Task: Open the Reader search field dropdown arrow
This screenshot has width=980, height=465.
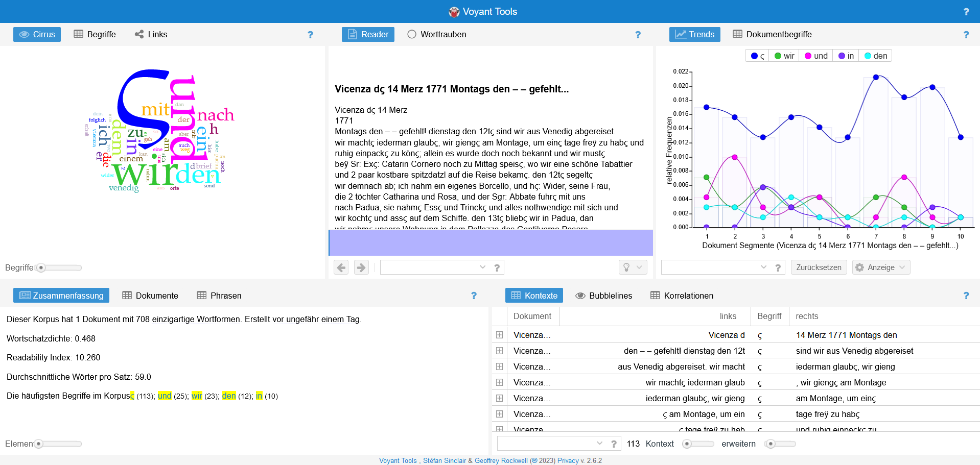Action: [482, 267]
